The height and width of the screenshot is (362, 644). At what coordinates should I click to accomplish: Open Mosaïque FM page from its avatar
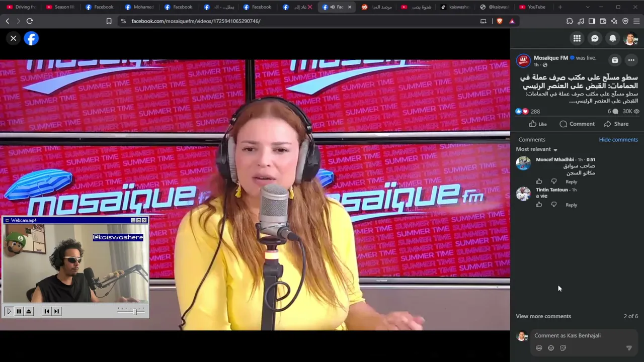pyautogui.click(x=523, y=60)
